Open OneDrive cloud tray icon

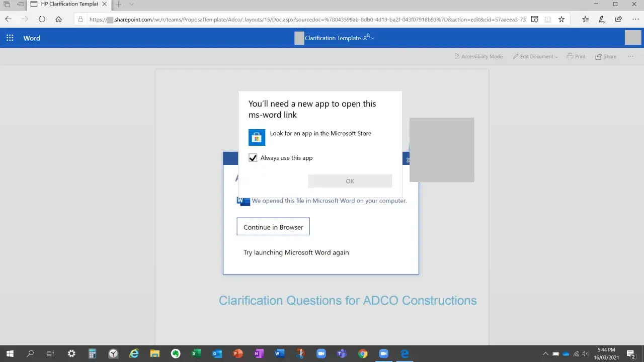pos(566,353)
